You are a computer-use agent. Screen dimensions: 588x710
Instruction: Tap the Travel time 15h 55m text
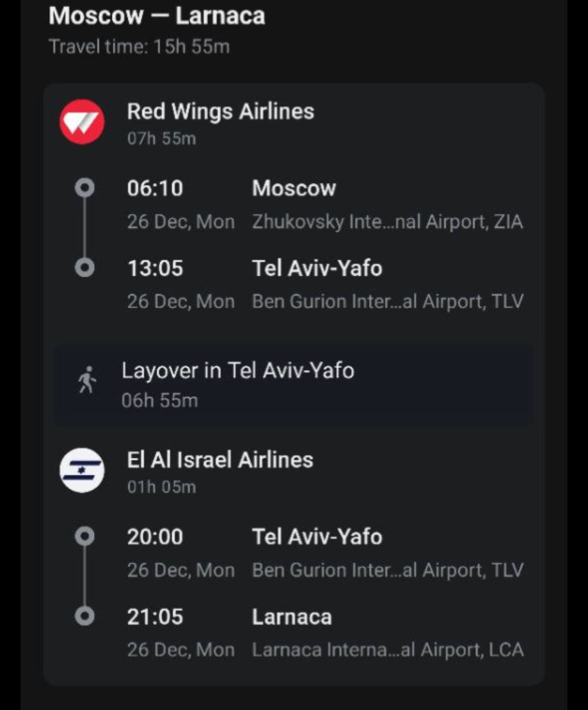tap(139, 47)
